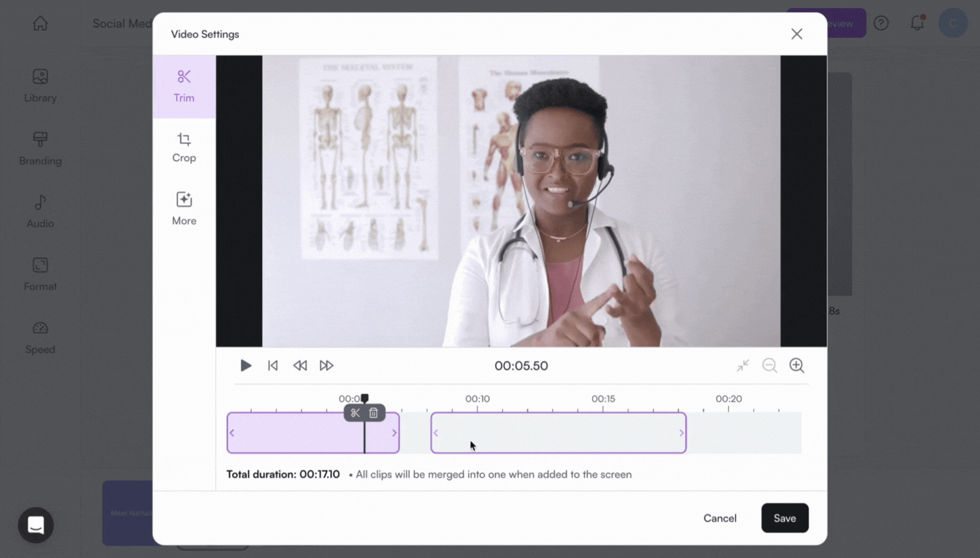This screenshot has width=980, height=558.
Task: Click the 00:10 timeline ruler mark
Action: click(x=477, y=399)
